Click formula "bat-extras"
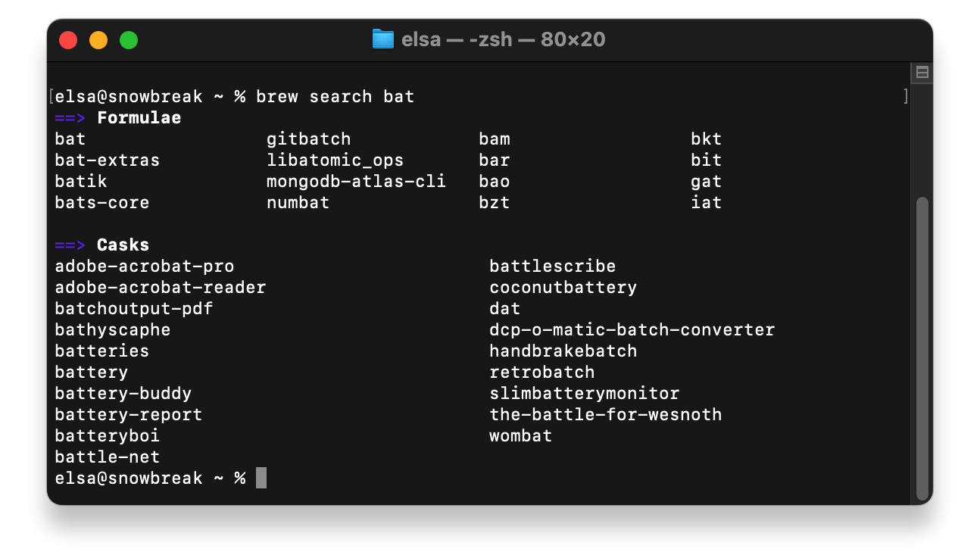The height and width of the screenshot is (552, 980). coord(108,161)
